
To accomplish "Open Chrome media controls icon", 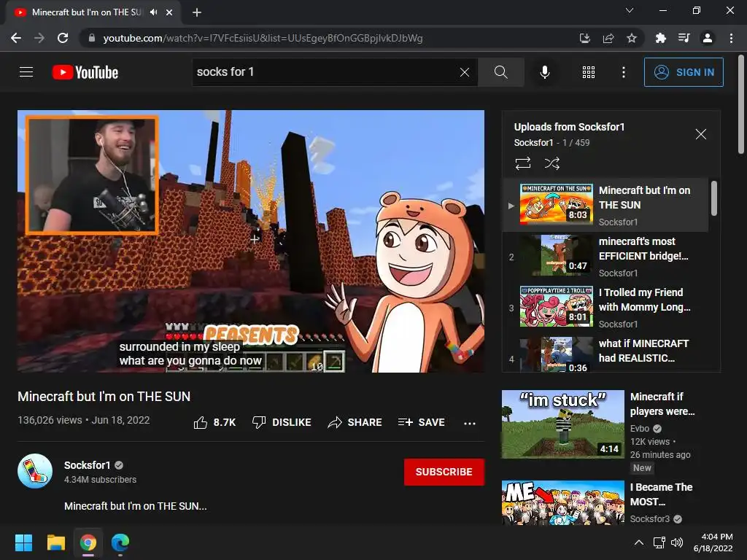I will click(684, 38).
